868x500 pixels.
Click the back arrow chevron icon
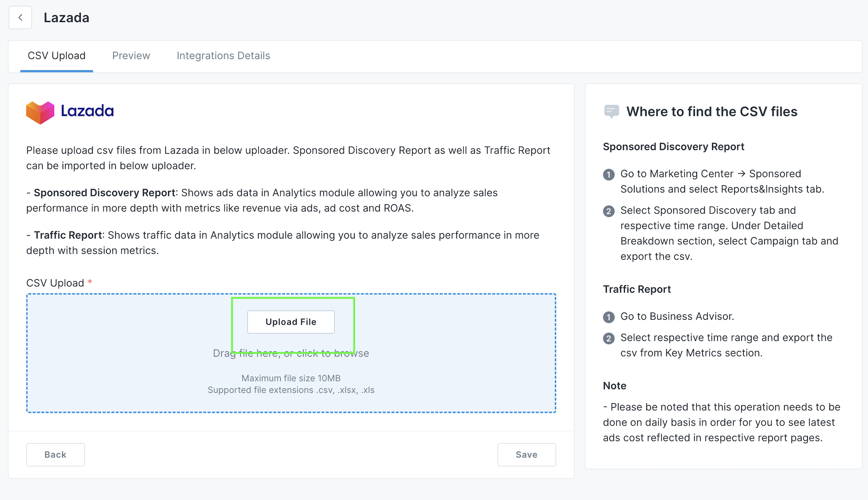pyautogui.click(x=20, y=18)
